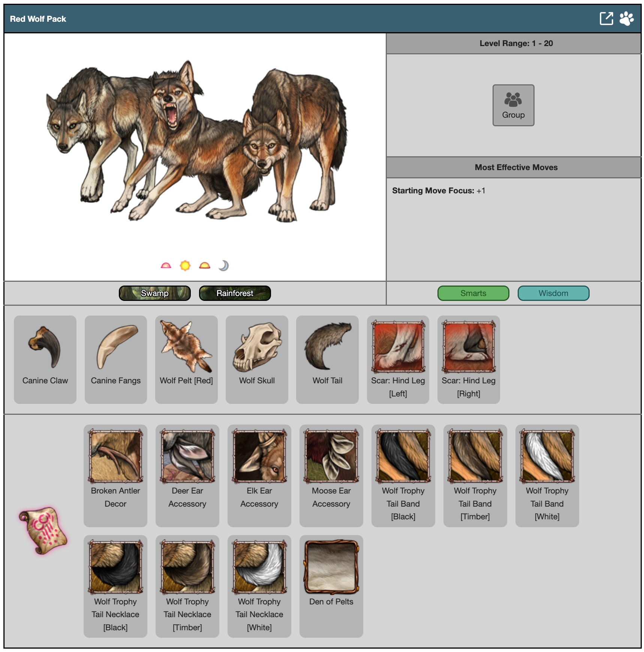Select the Scar: Hind Leg [Left] item
The height and width of the screenshot is (652, 644).
[x=398, y=359]
